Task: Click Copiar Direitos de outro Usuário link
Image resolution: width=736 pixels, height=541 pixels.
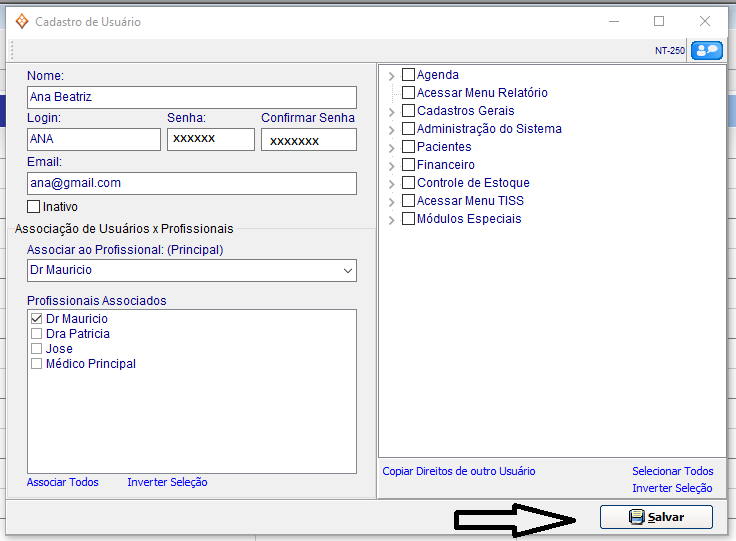Action: click(459, 471)
